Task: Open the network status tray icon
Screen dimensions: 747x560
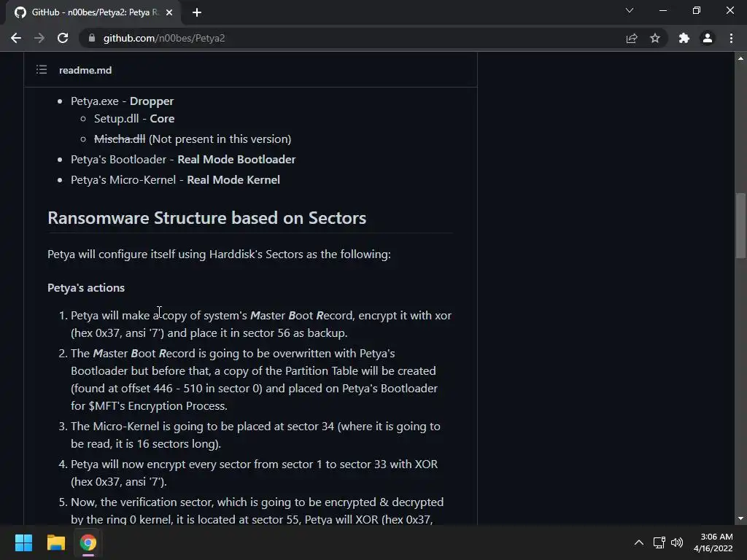Action: [659, 542]
